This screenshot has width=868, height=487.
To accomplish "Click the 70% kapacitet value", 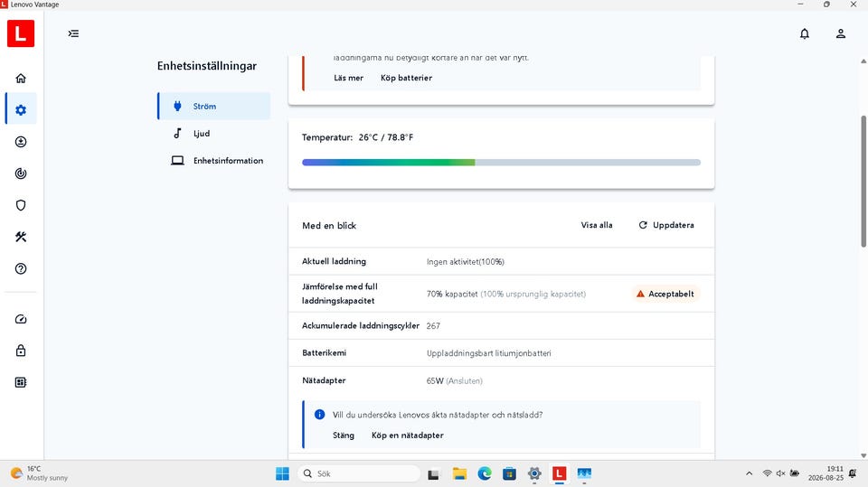I will pos(452,294).
